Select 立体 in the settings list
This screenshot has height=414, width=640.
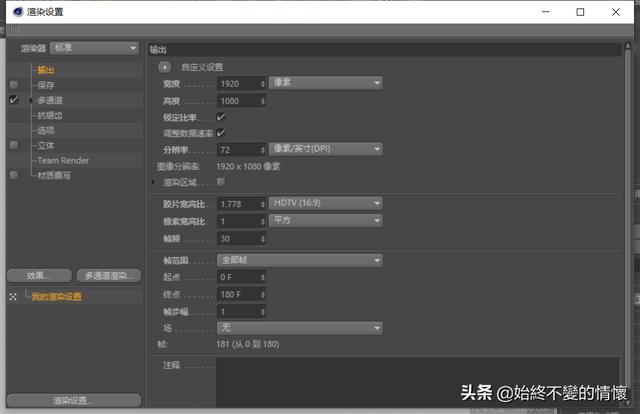point(46,145)
